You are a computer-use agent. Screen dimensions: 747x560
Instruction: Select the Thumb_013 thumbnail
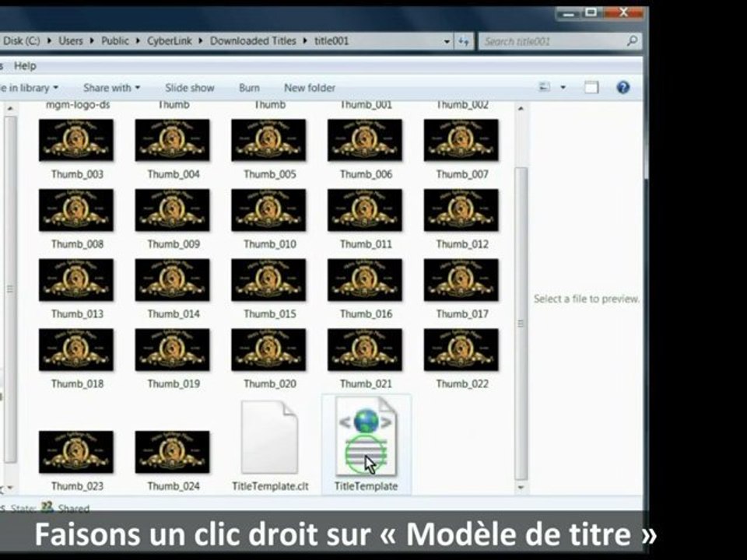click(76, 280)
